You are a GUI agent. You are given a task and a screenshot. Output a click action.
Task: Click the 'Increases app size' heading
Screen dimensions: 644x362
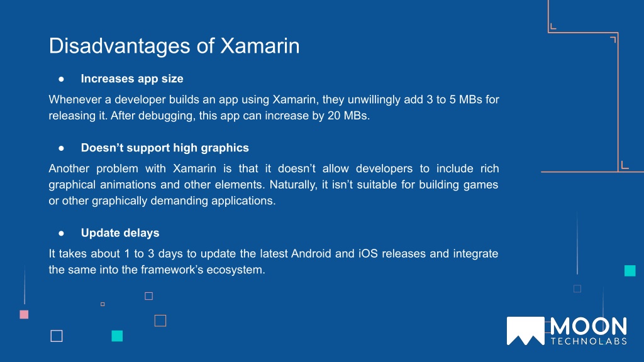point(132,79)
